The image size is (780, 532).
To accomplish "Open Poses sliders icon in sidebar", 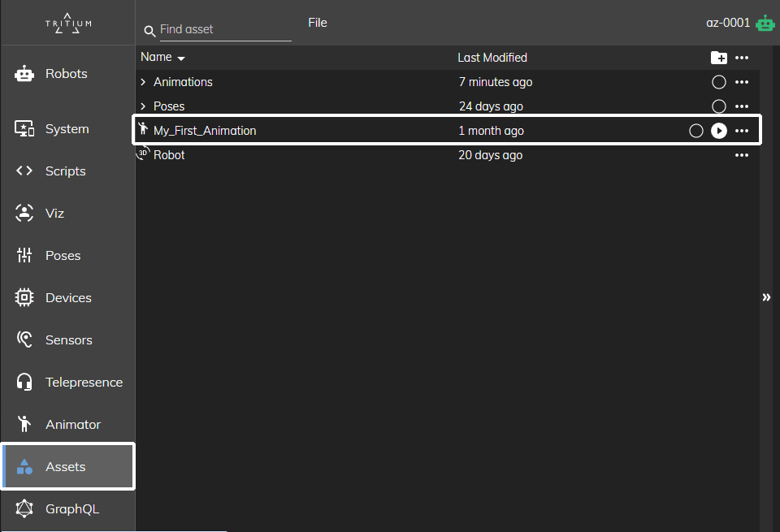I will [24, 256].
